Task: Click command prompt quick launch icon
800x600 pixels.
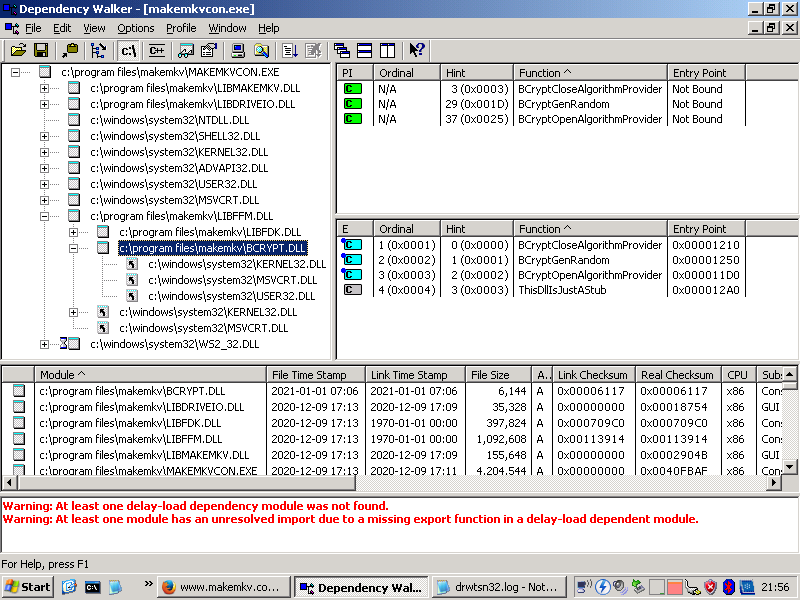Action: tap(92, 587)
